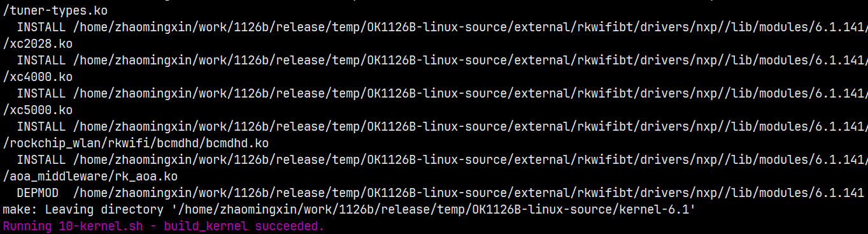Click the rk_aoa.ko filename text
Viewport: 868px width, 234px height.
click(x=146, y=177)
